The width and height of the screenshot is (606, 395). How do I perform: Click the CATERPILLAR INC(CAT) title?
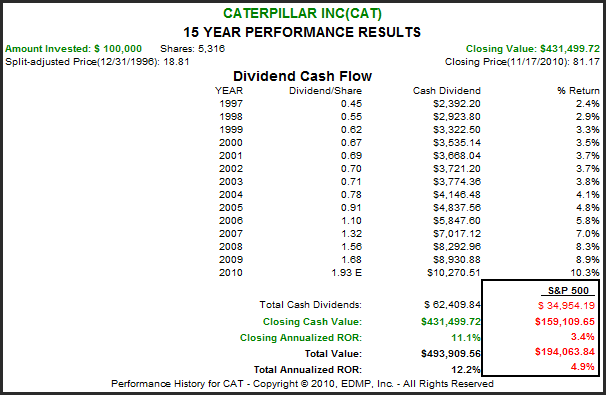coord(302,14)
